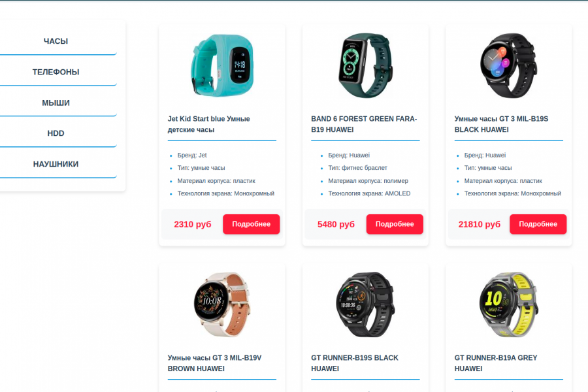Click the black GT 3 watch image
The width and height of the screenshot is (588, 392).
point(508,65)
